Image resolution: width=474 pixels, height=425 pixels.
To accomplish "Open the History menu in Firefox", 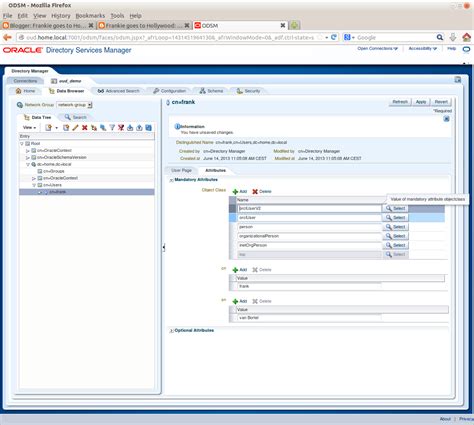I will coord(61,16).
